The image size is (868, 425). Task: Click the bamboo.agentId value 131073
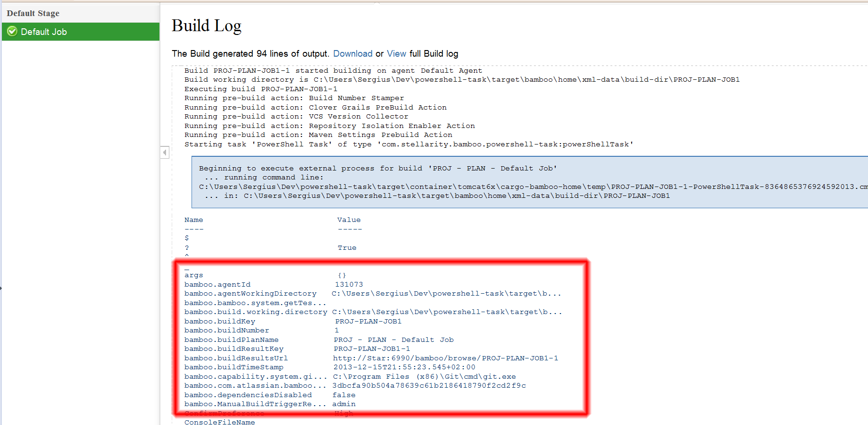tap(349, 285)
